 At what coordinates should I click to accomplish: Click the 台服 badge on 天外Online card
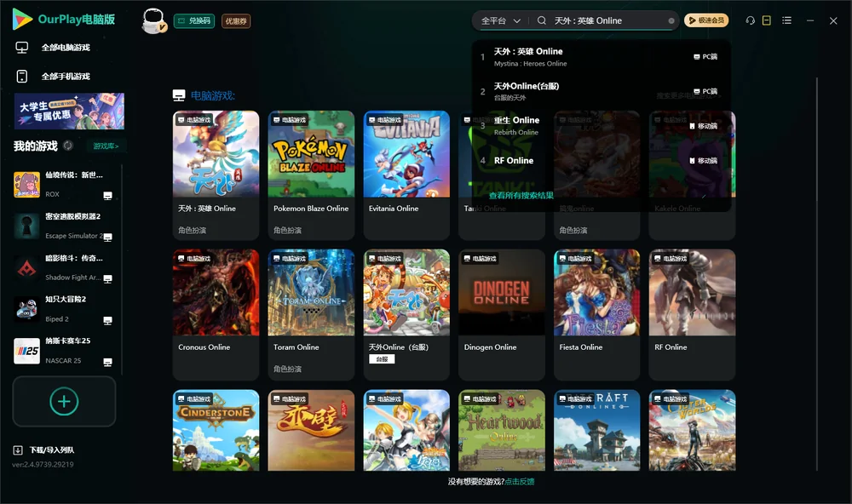pos(382,359)
